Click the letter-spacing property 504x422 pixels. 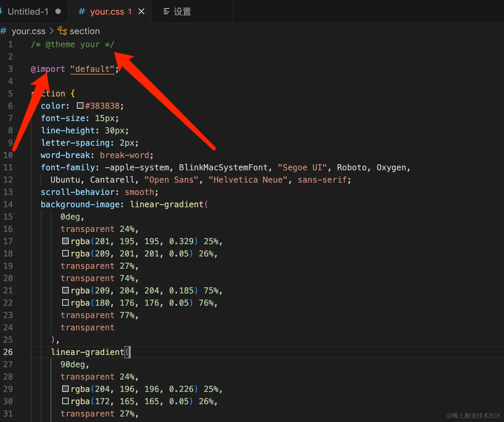[x=75, y=143]
